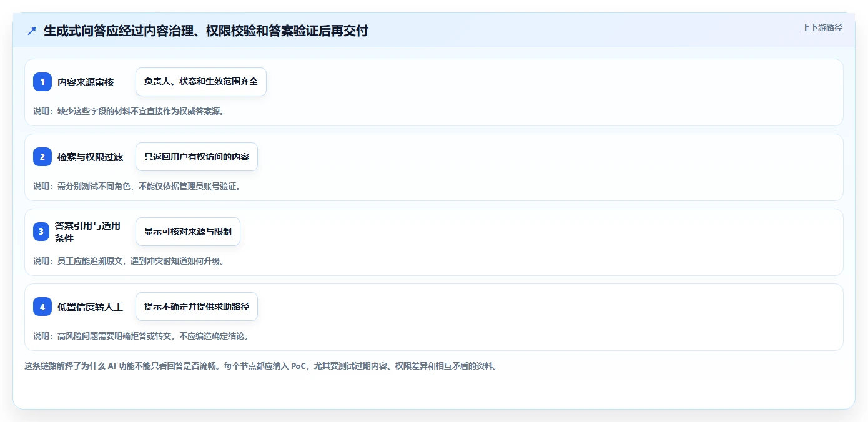Click the 提示不确定并提供求助路径 chip
The height and width of the screenshot is (422, 868).
pos(197,307)
